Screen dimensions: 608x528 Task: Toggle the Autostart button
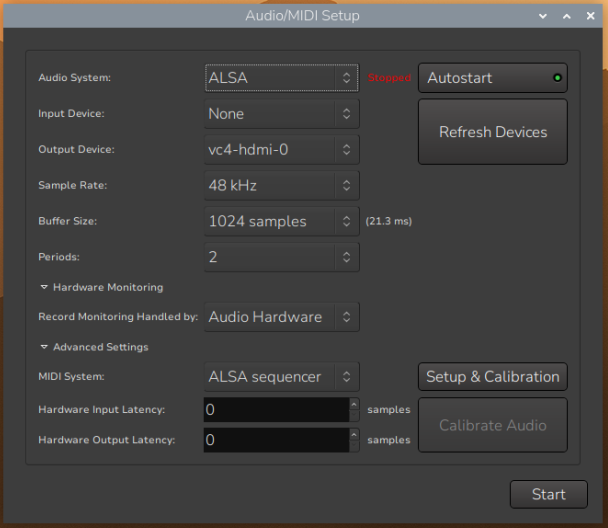491,78
